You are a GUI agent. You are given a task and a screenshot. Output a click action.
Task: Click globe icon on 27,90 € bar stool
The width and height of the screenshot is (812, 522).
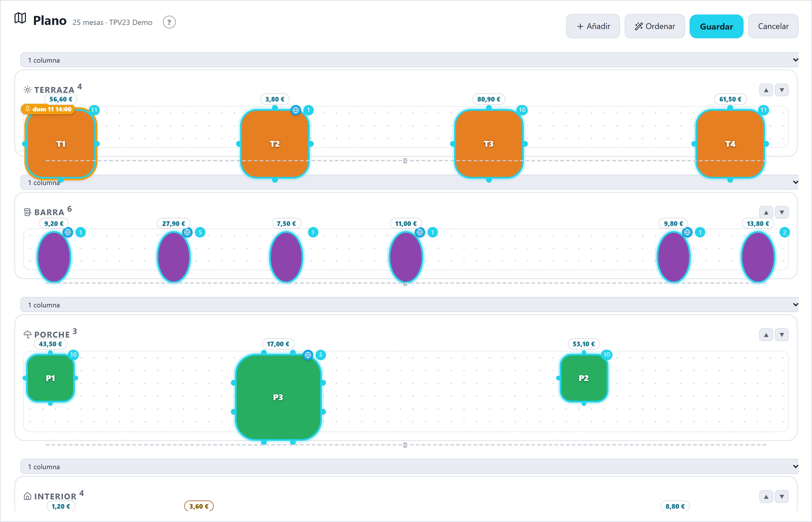187,232
